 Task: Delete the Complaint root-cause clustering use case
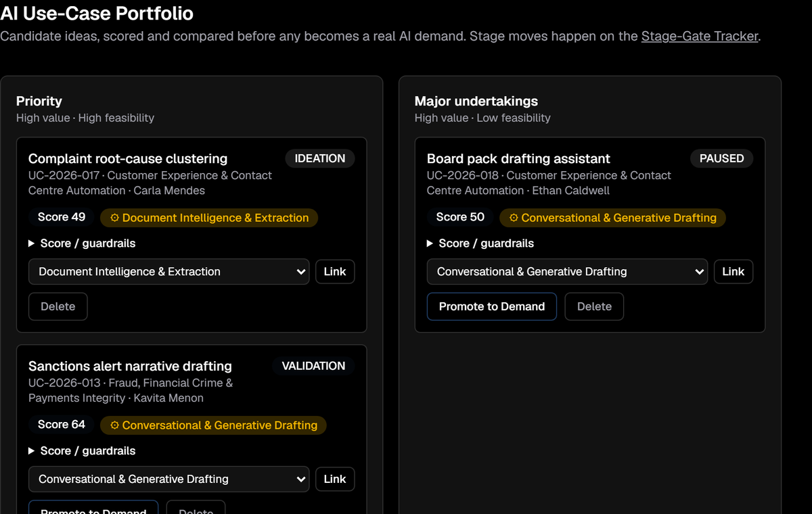point(58,306)
